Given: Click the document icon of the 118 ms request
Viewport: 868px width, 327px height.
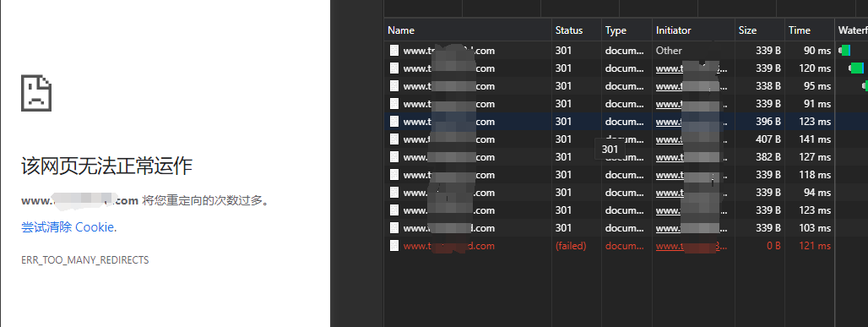Looking at the screenshot, I should 394,175.
